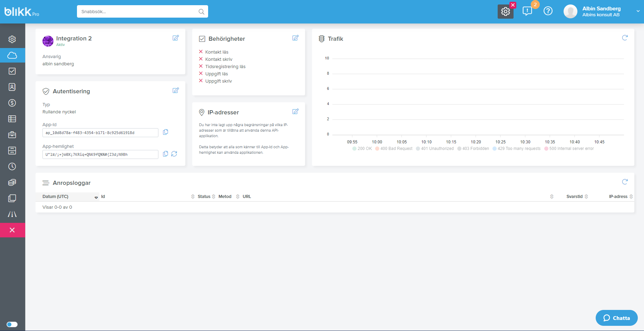
Task: Sort by Datum (UTC) column
Action: click(68, 197)
